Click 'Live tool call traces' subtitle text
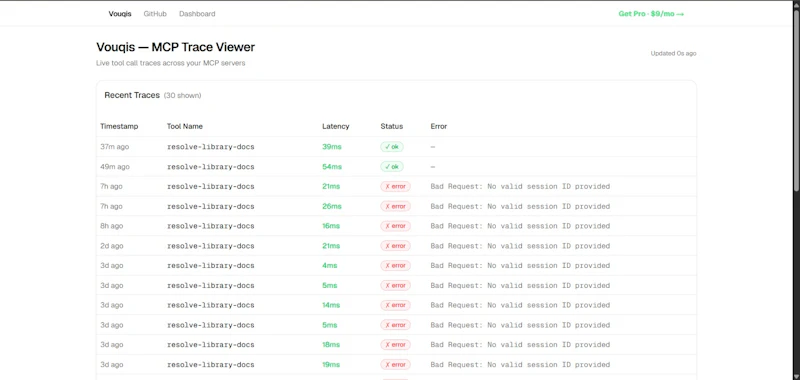 170,63
